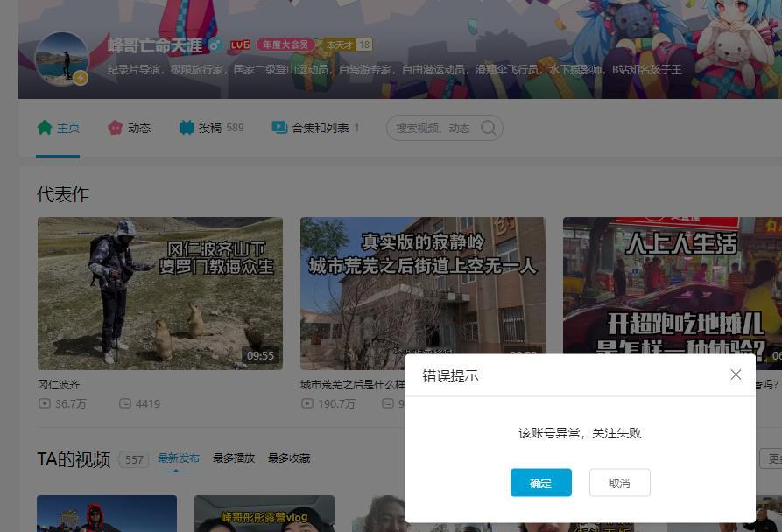Click the play count icon beside 190.7万

[x=307, y=403]
